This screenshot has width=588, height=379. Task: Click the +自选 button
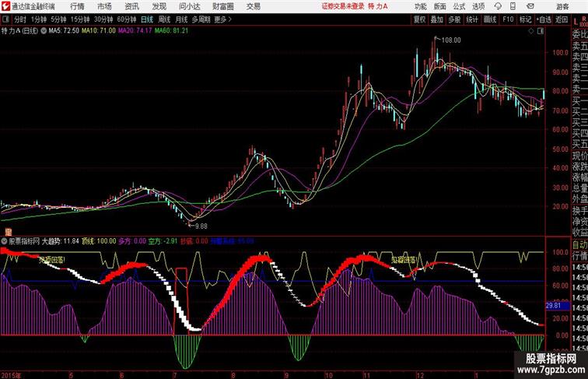click(544, 19)
